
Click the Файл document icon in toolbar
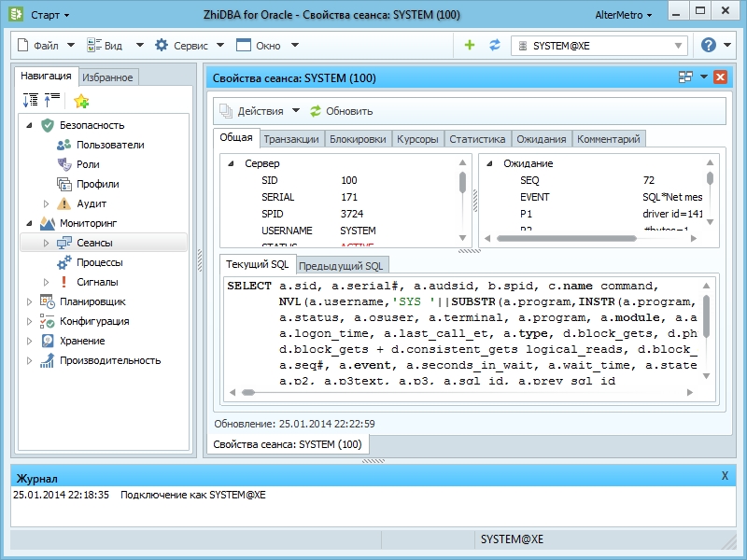coord(22,45)
